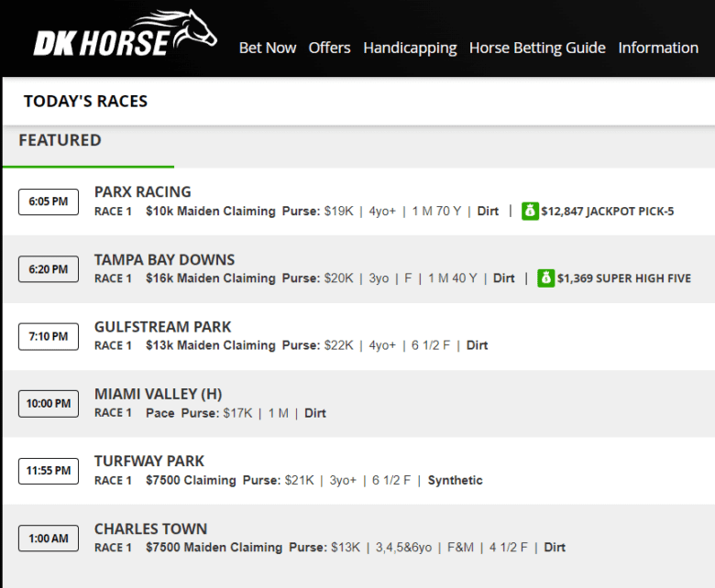This screenshot has width=715, height=588.
Task: Click the Pace race type text
Action: point(160,413)
